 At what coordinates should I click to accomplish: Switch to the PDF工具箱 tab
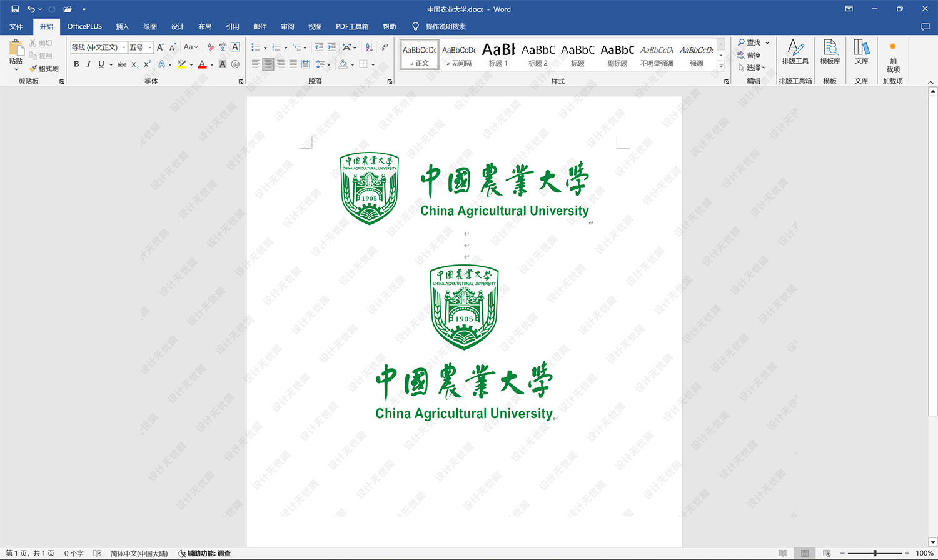[x=352, y=27]
